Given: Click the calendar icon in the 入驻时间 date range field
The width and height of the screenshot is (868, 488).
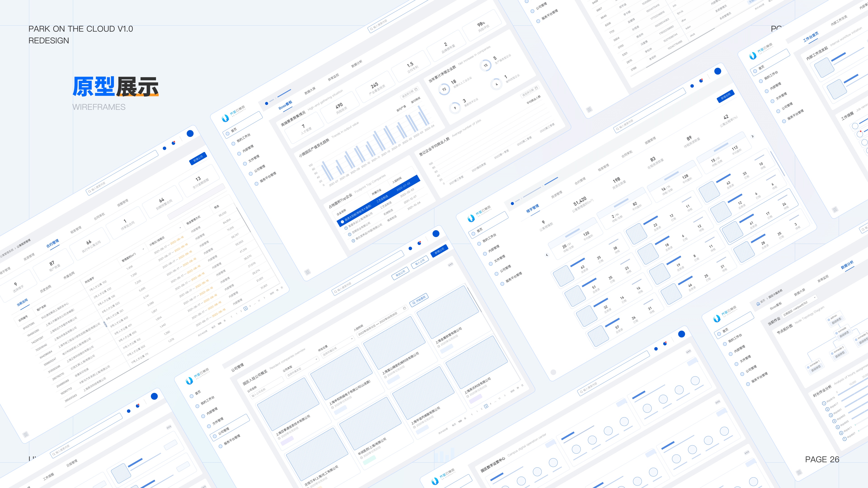Looking at the screenshot, I should [404, 308].
